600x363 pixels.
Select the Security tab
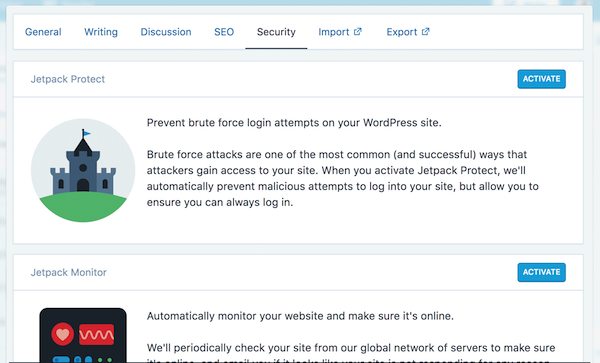[276, 32]
